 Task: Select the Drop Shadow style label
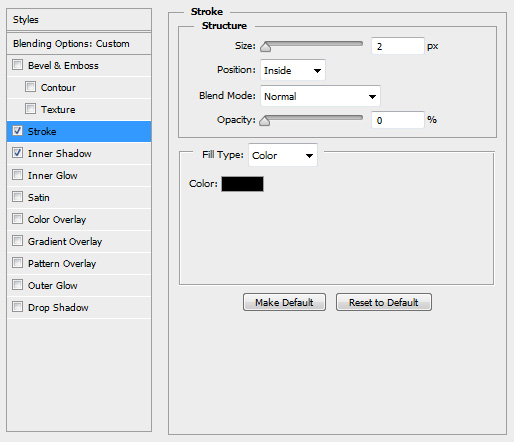[x=58, y=308]
